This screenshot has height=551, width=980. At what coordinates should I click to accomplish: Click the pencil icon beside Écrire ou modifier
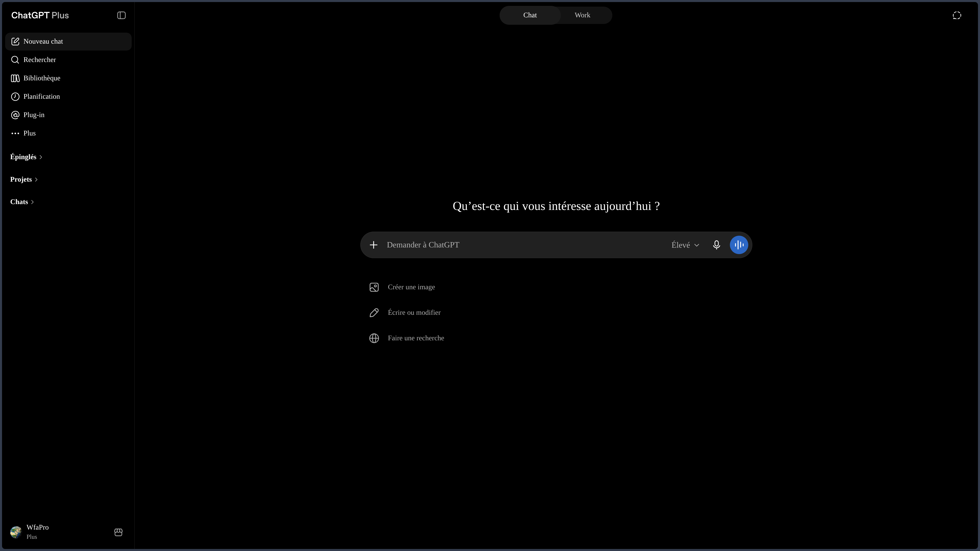tap(374, 312)
